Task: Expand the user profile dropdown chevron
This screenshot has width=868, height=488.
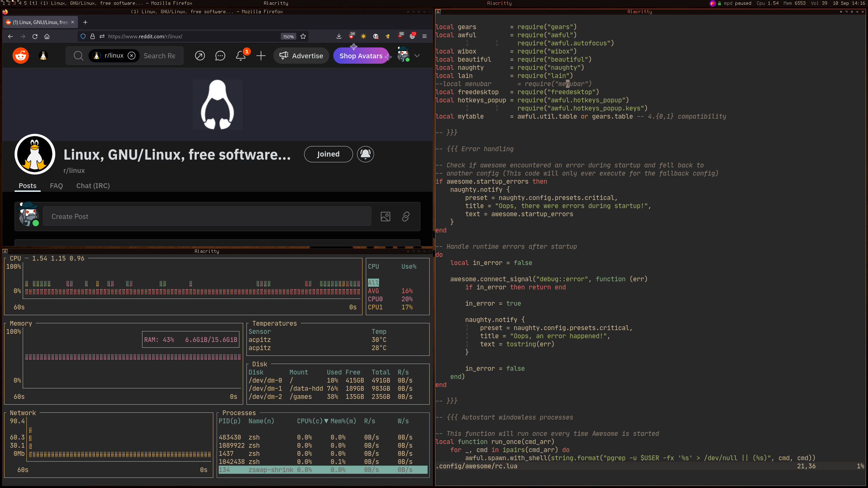Action: click(x=417, y=56)
